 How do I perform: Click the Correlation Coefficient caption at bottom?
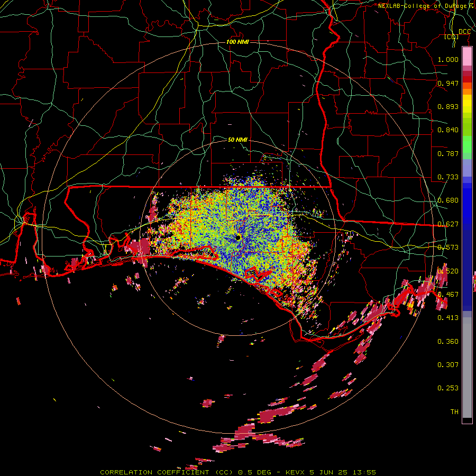pos(238,472)
